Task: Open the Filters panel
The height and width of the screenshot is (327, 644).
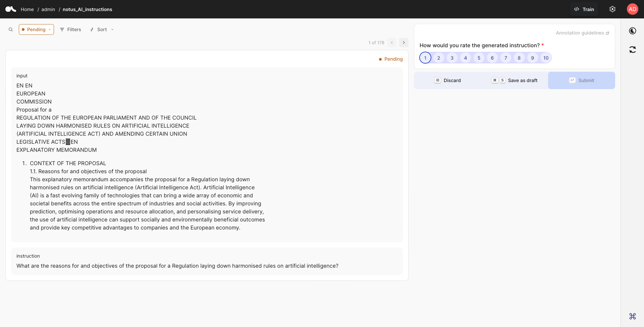Action: click(70, 29)
